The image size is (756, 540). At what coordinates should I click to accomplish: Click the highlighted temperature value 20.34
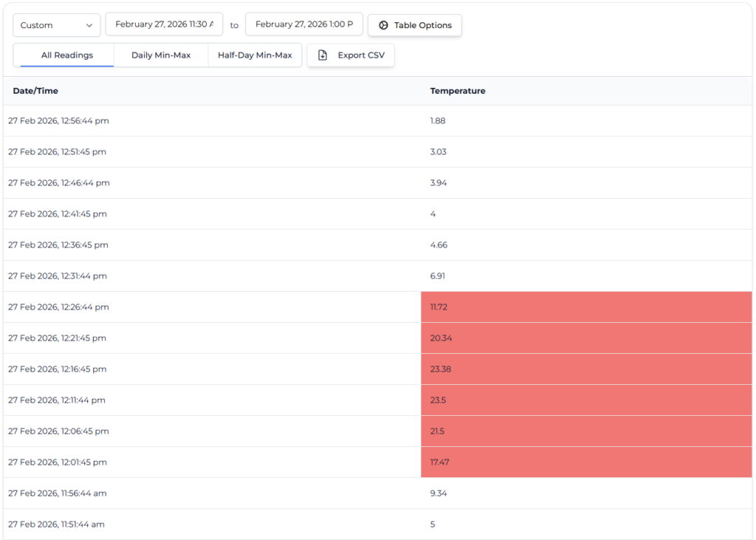(441, 338)
